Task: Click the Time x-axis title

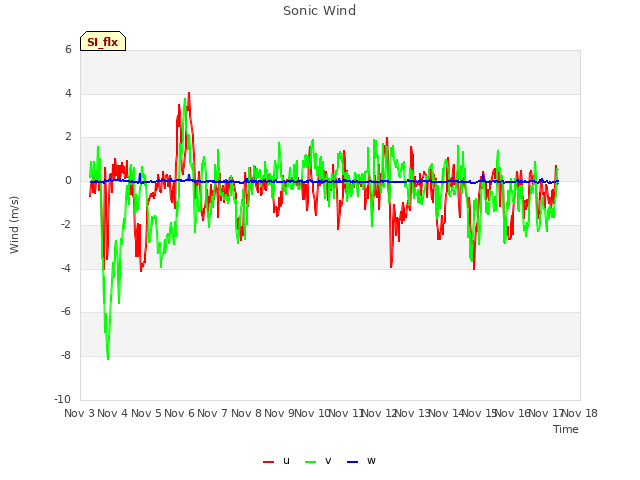Action: click(x=566, y=429)
